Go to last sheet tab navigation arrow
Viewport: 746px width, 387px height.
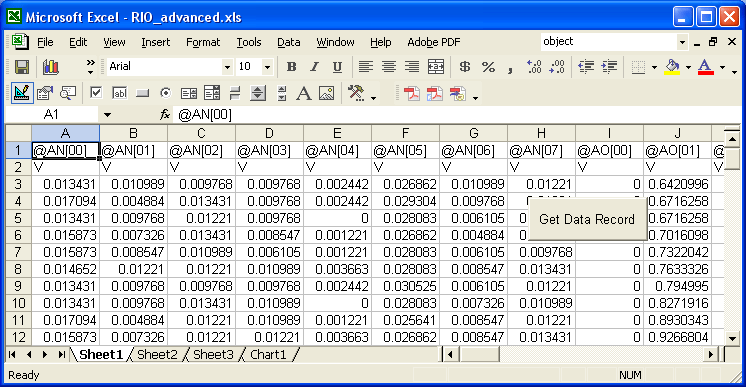pos(61,355)
